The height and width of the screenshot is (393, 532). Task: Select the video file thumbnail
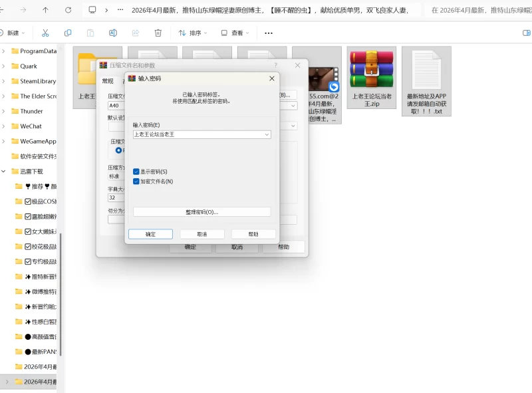323,78
